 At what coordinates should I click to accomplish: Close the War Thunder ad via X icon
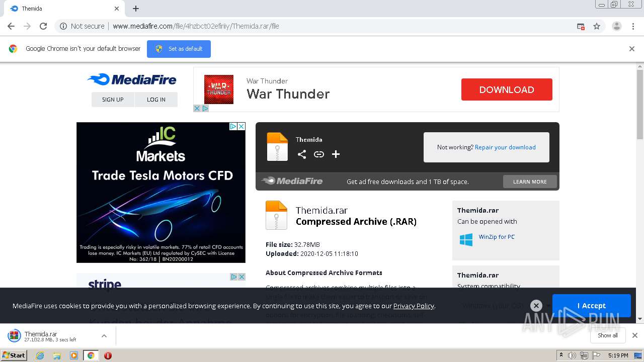click(x=197, y=108)
